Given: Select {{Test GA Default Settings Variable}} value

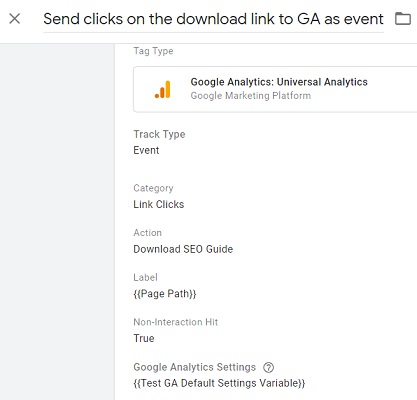Looking at the screenshot, I should pos(219,383).
